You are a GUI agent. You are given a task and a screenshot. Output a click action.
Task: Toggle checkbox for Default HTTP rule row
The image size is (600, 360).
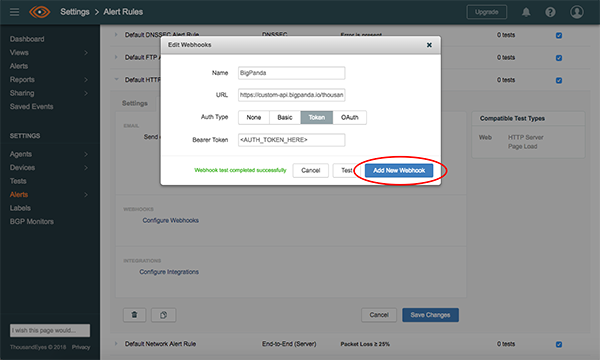coord(559,80)
